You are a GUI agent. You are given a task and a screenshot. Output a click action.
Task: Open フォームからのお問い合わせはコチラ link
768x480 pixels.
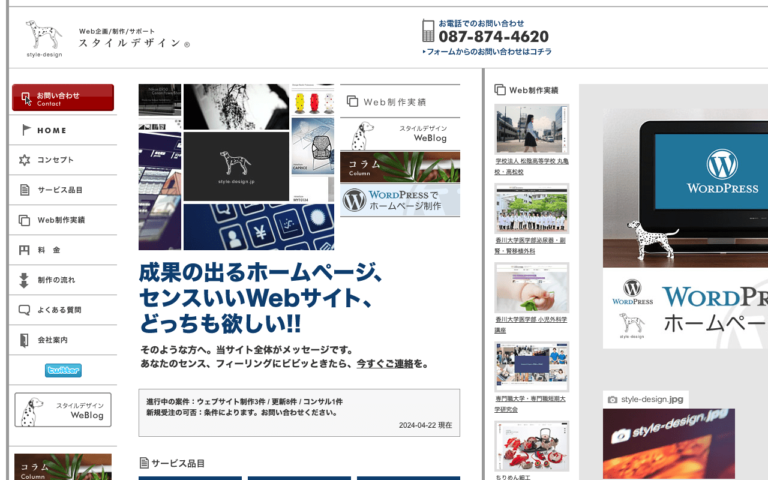click(487, 51)
